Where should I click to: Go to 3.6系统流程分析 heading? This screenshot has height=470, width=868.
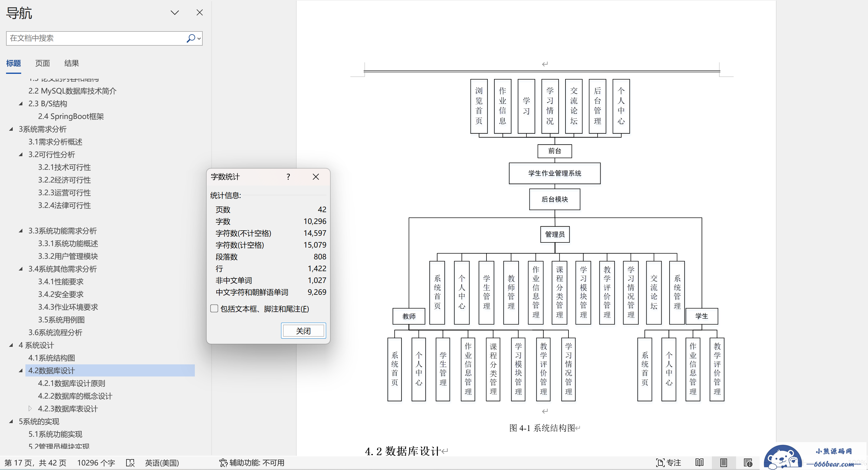[x=55, y=332]
